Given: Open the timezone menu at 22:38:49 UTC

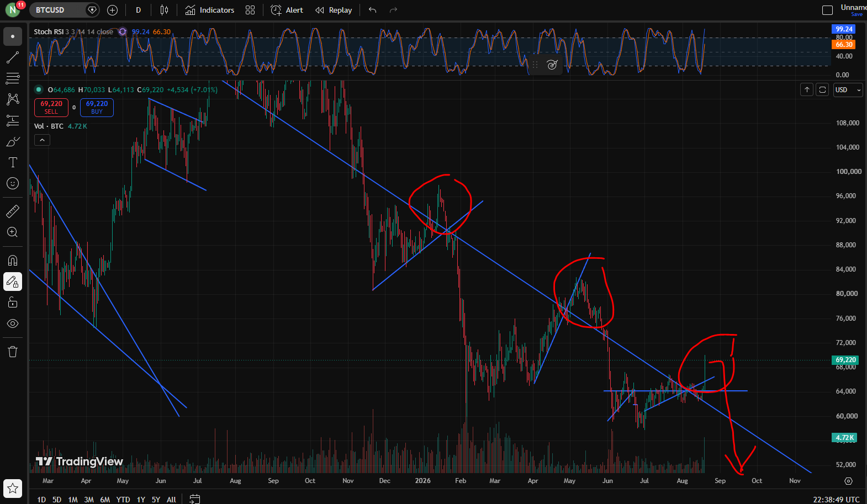Looking at the screenshot, I should tap(836, 500).
